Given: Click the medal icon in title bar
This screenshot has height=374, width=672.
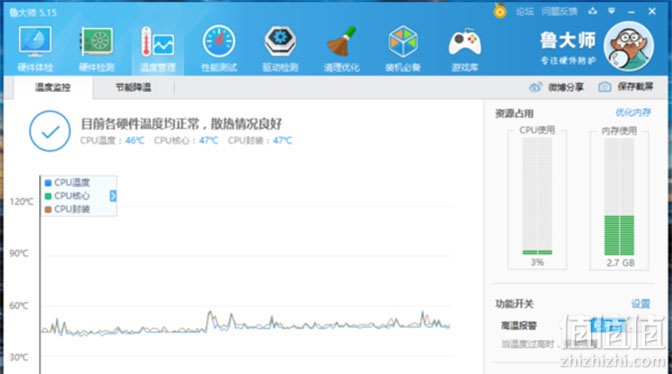Looking at the screenshot, I should coord(500,11).
